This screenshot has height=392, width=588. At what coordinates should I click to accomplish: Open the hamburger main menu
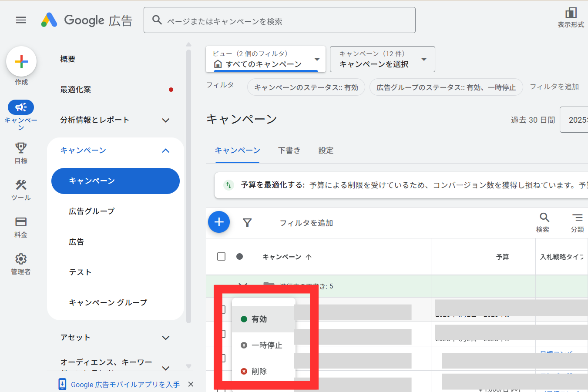[x=21, y=20]
